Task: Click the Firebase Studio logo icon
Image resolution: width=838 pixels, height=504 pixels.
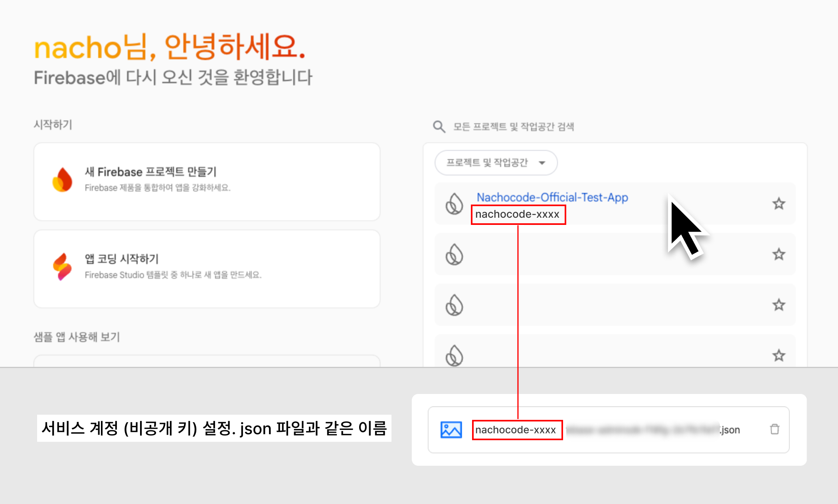Action: 62,266
